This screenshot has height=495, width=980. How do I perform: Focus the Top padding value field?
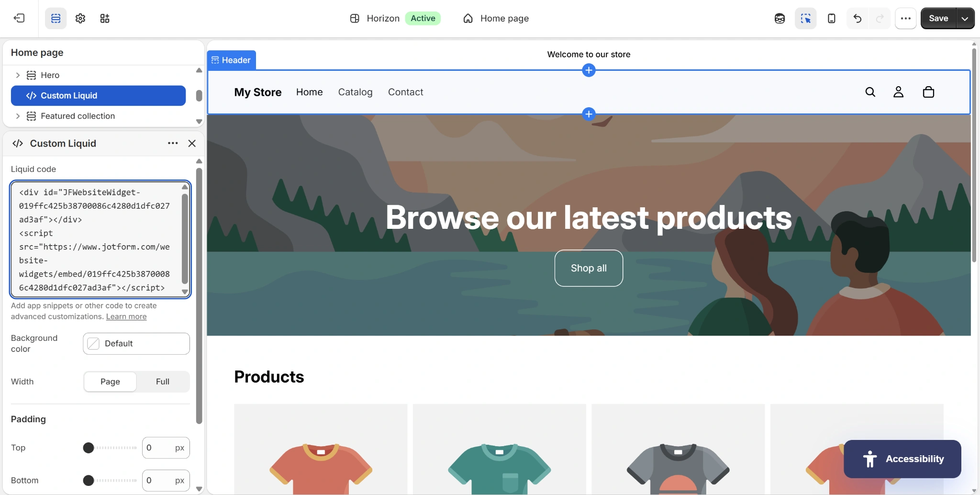tap(166, 448)
